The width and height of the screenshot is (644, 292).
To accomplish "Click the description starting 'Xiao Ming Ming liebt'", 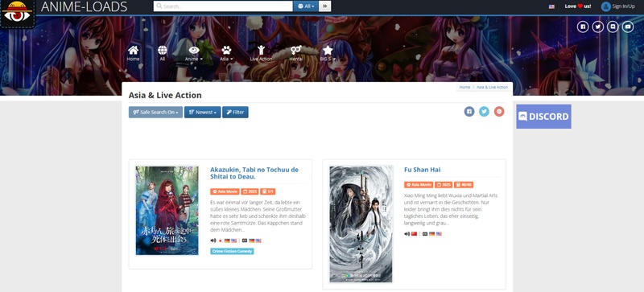I will pyautogui.click(x=451, y=209).
